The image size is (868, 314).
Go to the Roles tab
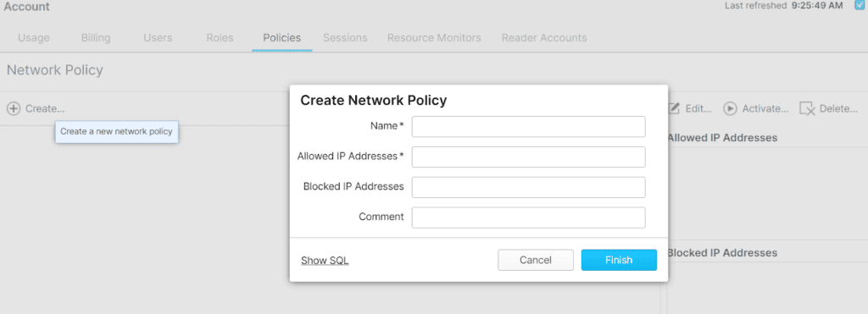click(220, 38)
